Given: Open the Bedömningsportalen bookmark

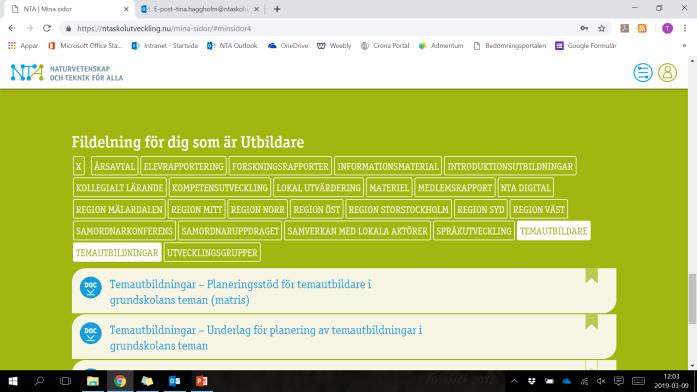Looking at the screenshot, I should click(509, 45).
